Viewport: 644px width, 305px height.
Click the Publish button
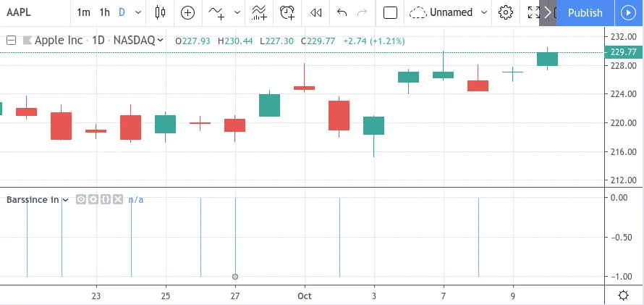[585, 12]
